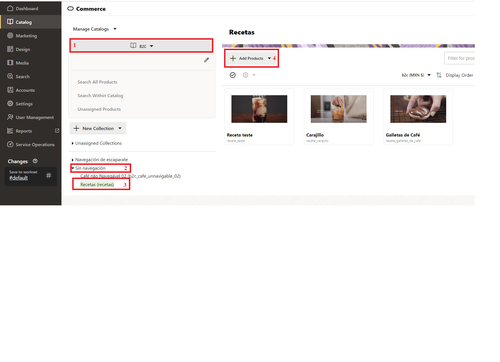Click the Changes label in sidebar
Viewport: 500px width, 362px height.
(18, 161)
